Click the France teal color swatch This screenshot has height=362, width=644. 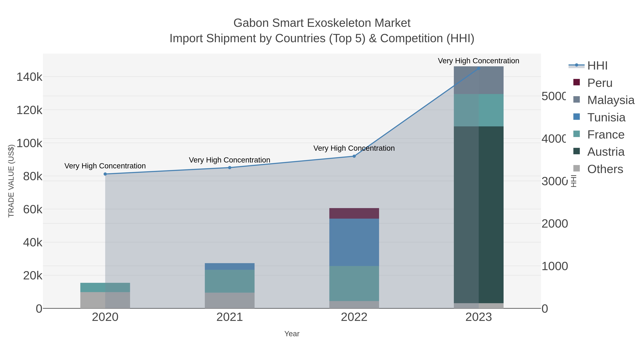tap(577, 134)
